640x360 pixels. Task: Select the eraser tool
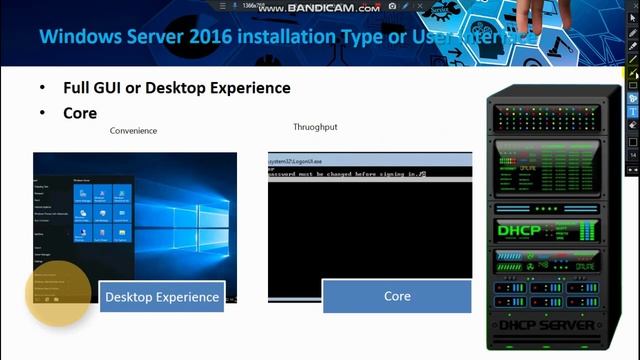coord(633,125)
